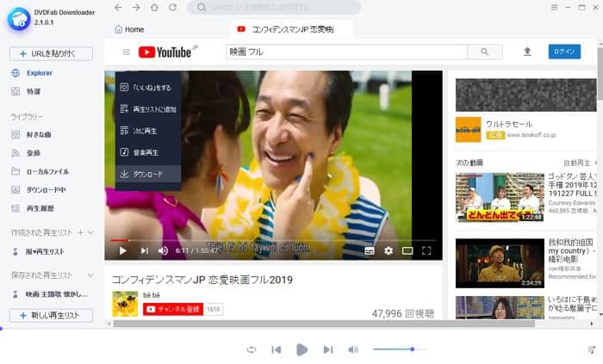The image size is (603, 364).
Task: Open the ウルトラセール ad link
Action: (509, 124)
